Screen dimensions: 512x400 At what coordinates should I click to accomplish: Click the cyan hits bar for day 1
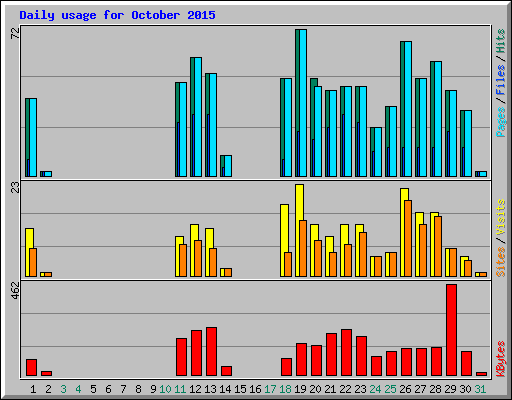[33, 137]
